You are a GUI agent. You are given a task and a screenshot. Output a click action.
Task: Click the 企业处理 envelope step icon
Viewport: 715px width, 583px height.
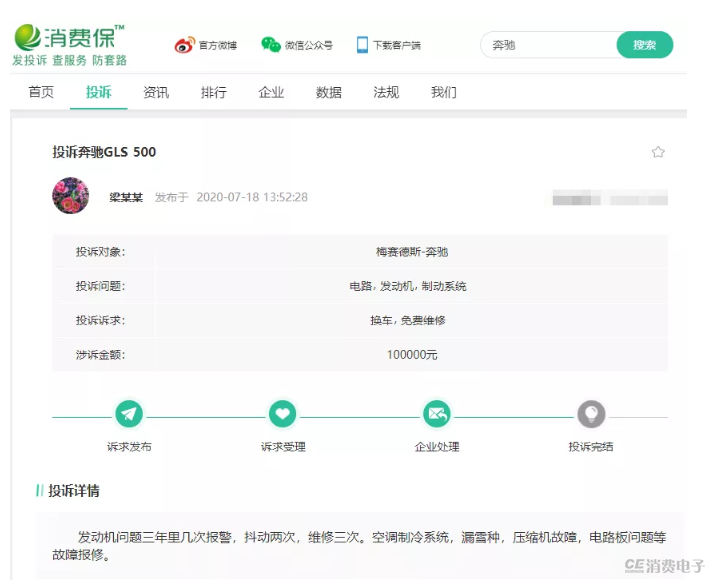click(x=437, y=414)
